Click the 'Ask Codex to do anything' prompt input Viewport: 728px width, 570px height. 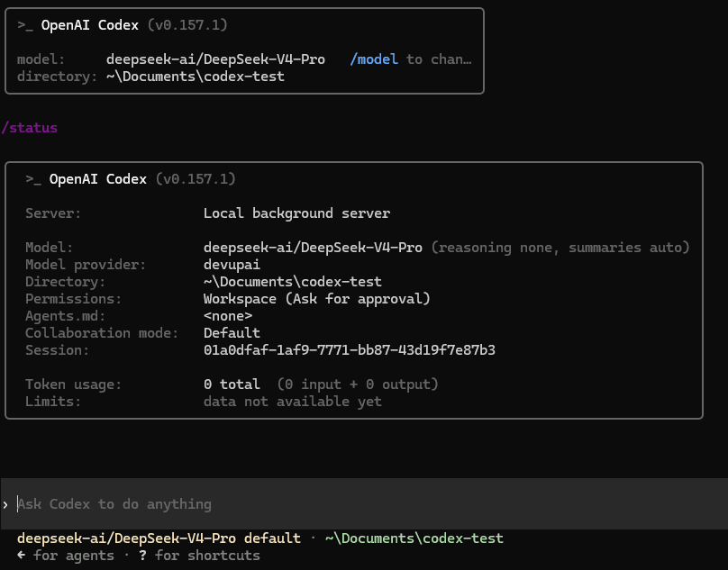364,504
